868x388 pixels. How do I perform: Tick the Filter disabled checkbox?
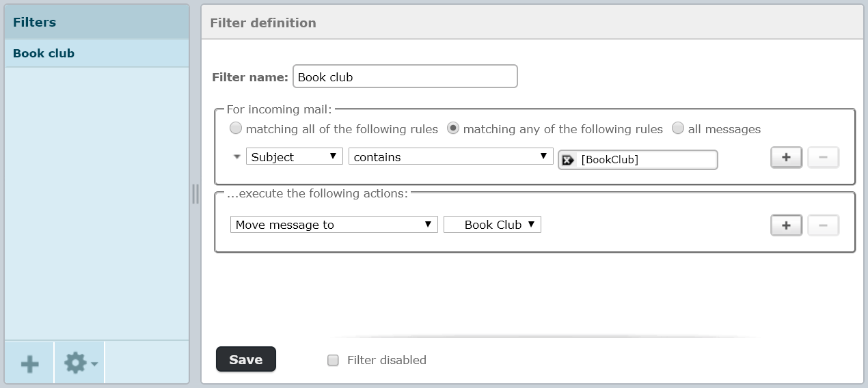[x=333, y=360]
